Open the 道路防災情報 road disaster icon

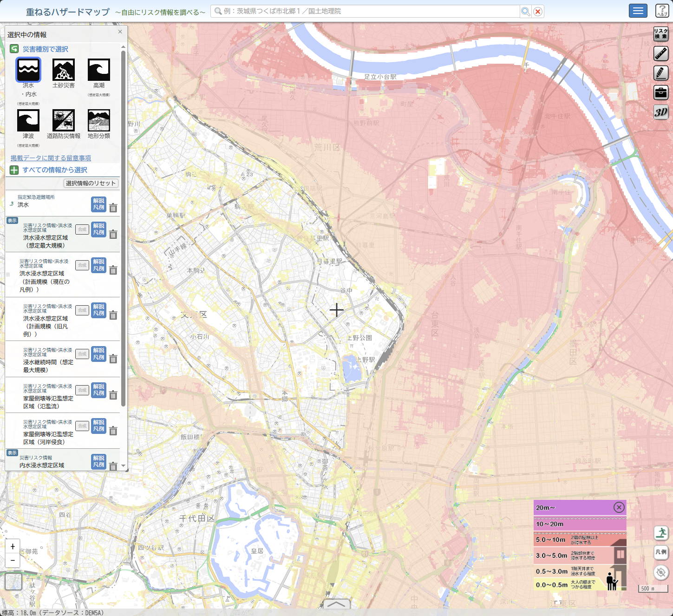click(64, 121)
